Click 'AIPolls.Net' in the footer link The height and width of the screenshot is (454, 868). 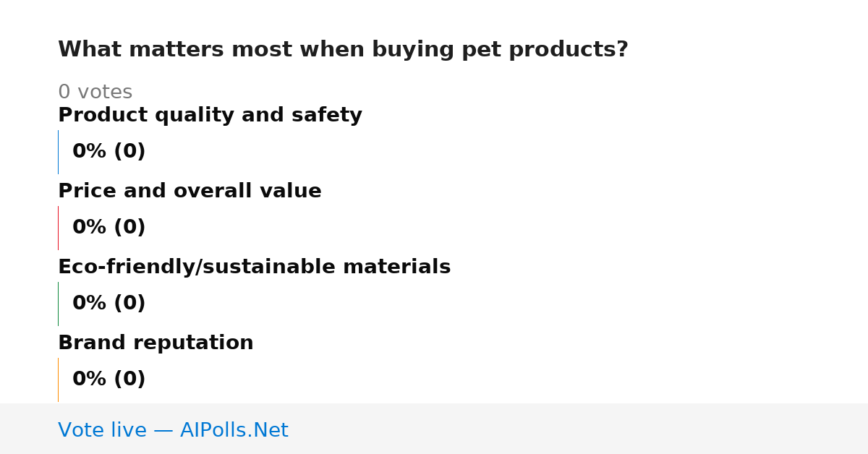click(x=234, y=431)
